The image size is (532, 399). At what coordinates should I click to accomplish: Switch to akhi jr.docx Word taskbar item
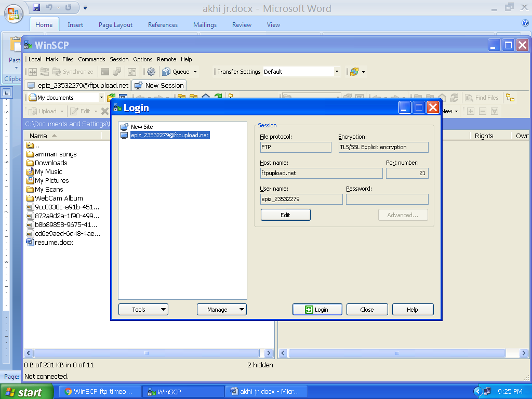point(266,392)
